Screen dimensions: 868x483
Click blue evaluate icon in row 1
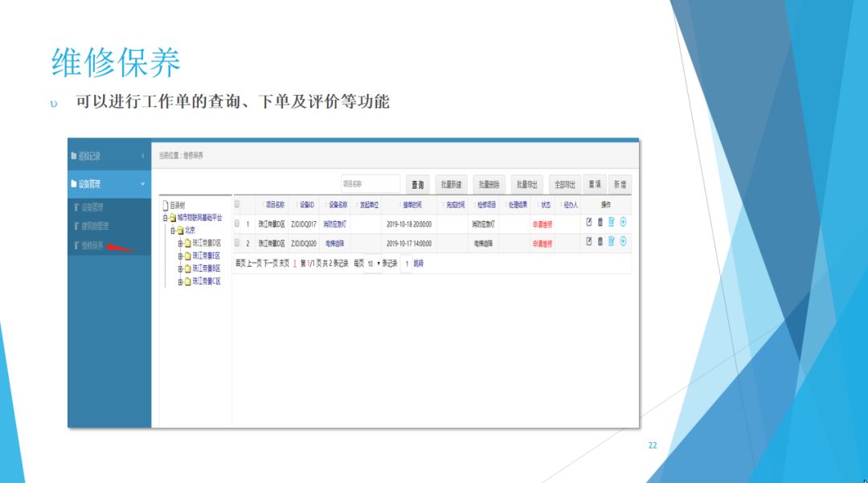[x=612, y=222]
